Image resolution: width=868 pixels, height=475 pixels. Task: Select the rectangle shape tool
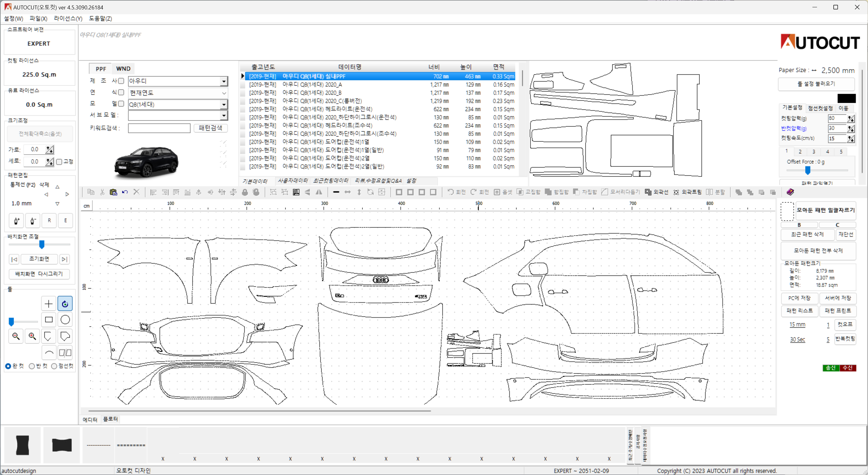click(x=49, y=320)
